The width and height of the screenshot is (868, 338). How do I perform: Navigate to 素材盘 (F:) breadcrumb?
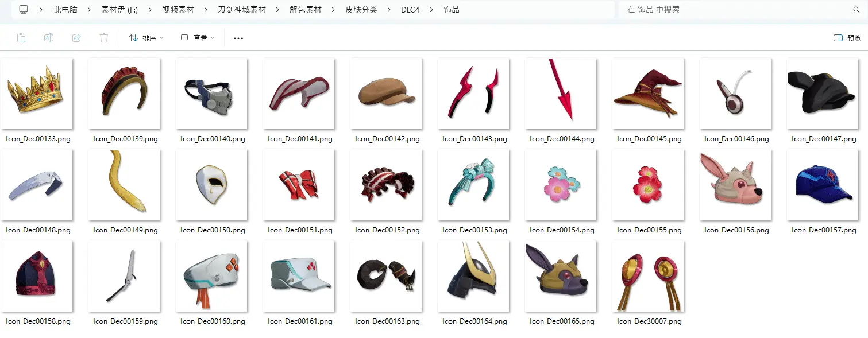(119, 10)
